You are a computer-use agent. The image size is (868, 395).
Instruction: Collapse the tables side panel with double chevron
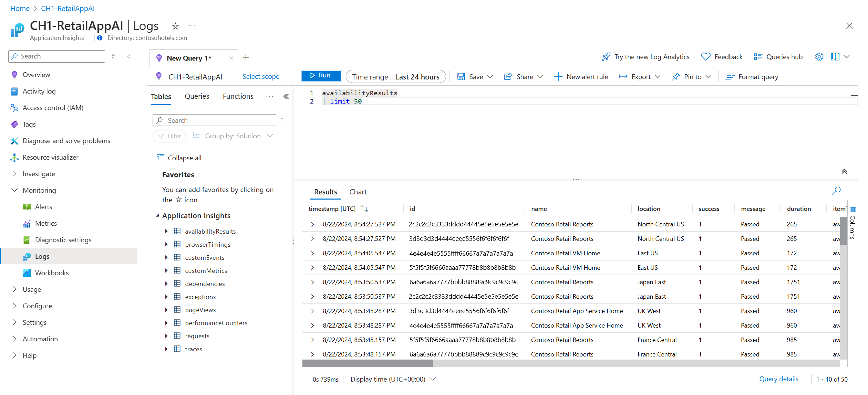(x=286, y=97)
